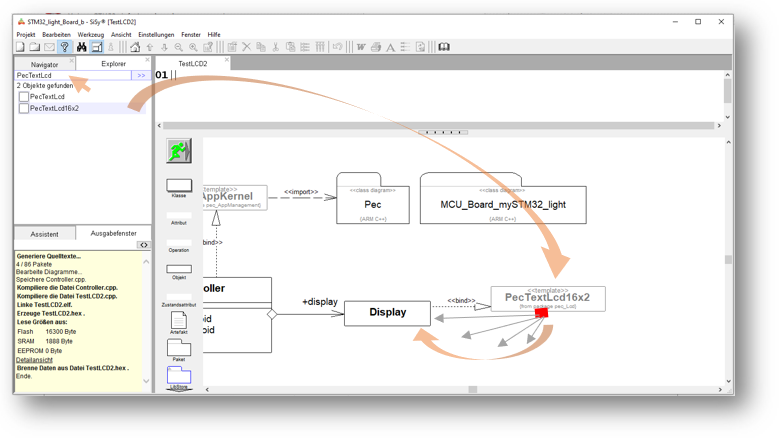The width and height of the screenshot is (779, 438).
Task: Click the Display class box in the diagram
Action: [387, 313]
